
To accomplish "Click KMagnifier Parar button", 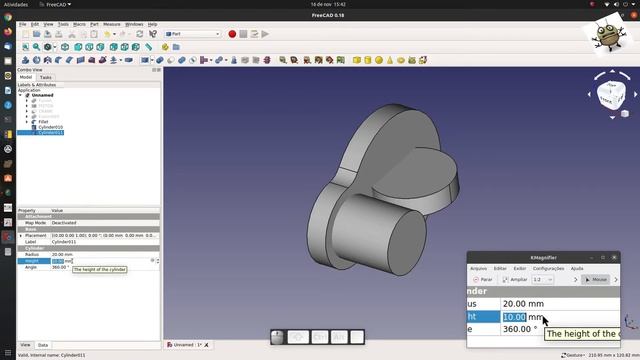I will [482, 280].
